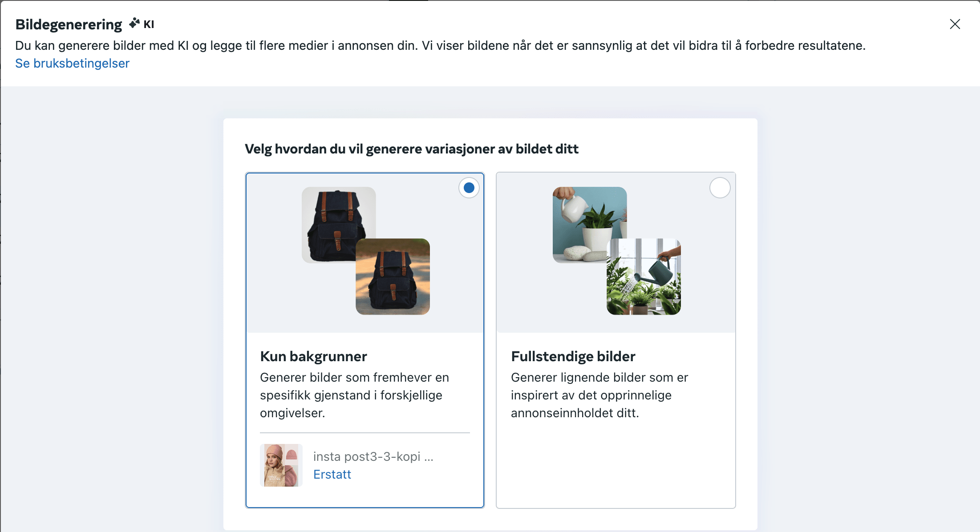Click the KI sparkle icon beside the Bildegenerering title
The height and width of the screenshot is (532, 980).
(134, 24)
